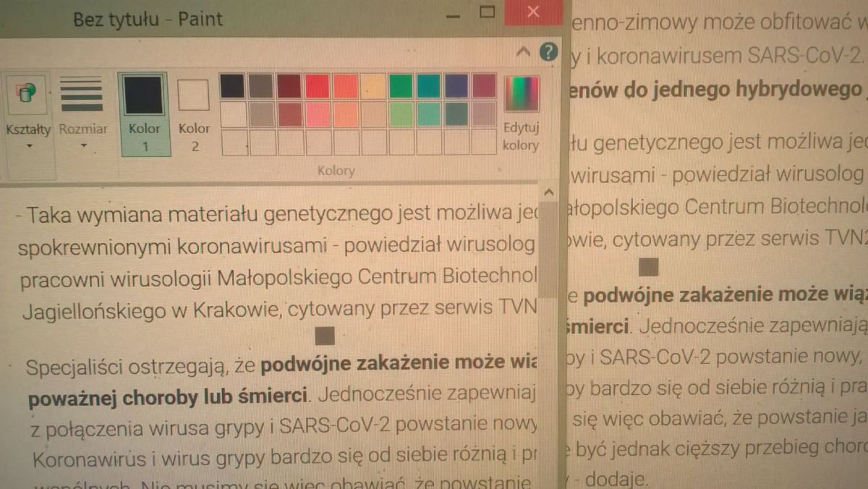Pick the lavender swatch ending second row
This screenshot has height=489, width=868.
[x=484, y=114]
